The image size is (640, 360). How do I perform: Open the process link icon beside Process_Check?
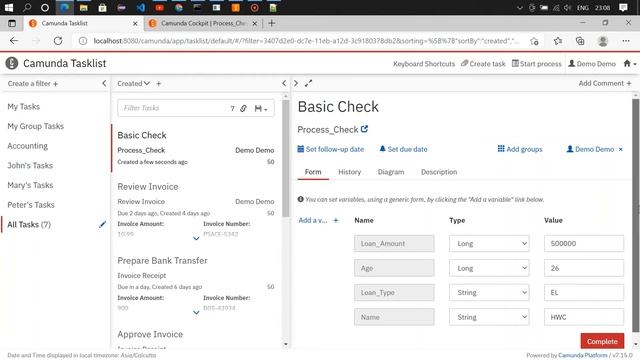click(x=364, y=129)
